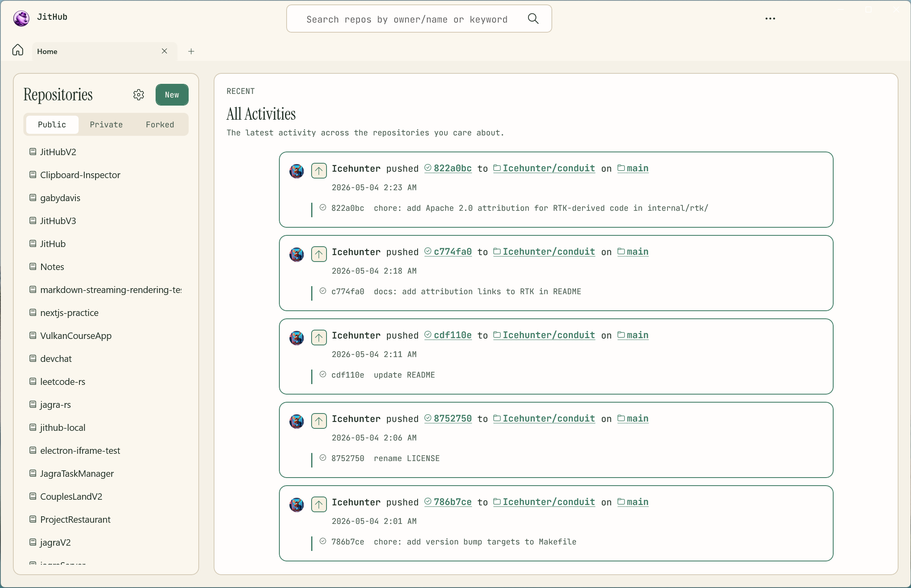Click repo icon beside devchat
The image size is (911, 588).
coord(33,358)
